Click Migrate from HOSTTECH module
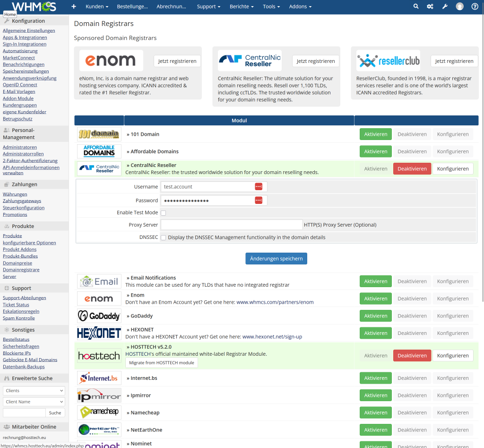Screen dimensions: 484x448 162,363
